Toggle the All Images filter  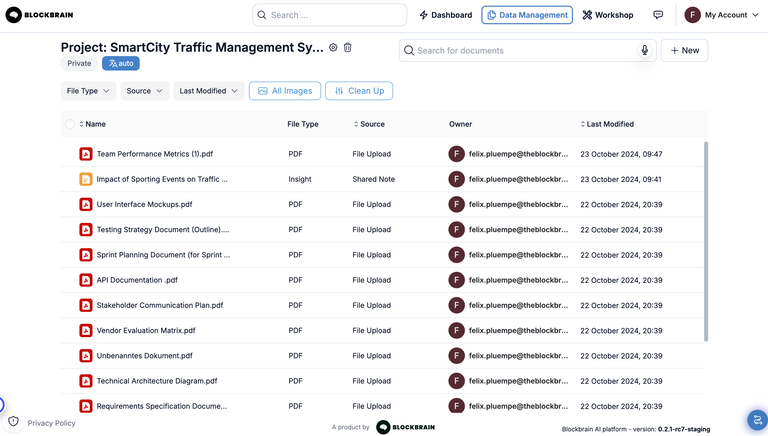click(285, 91)
